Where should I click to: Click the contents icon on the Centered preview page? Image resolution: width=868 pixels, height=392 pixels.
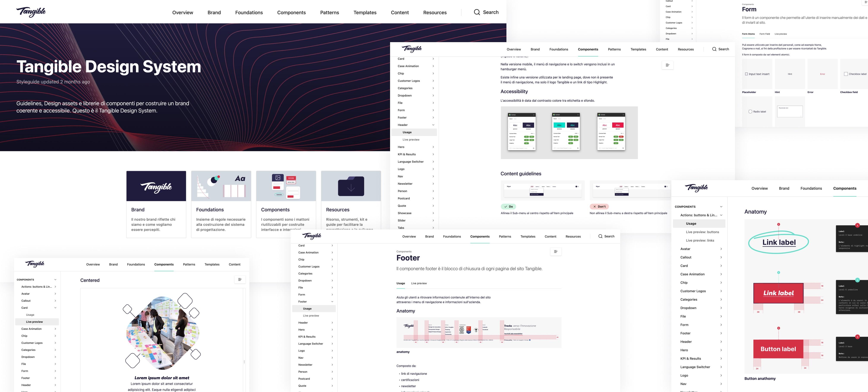pos(240,280)
